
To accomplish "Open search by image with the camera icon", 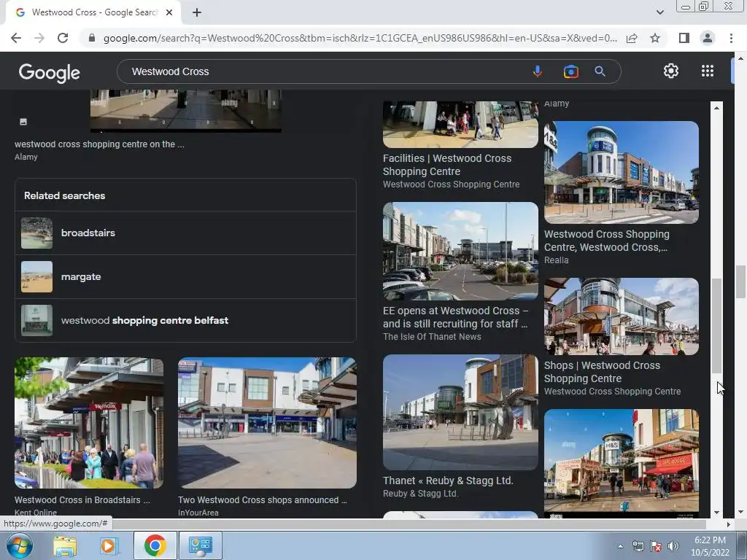I will 570,71.
